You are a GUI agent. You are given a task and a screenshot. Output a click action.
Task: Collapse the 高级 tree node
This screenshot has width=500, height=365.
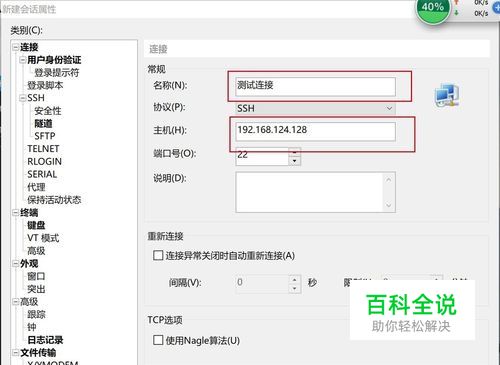coord(15,302)
